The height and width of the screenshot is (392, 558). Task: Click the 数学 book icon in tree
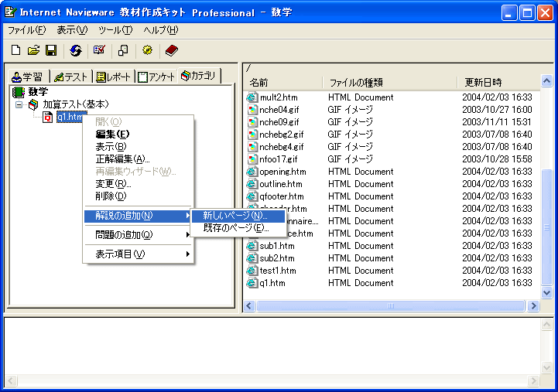pos(18,92)
